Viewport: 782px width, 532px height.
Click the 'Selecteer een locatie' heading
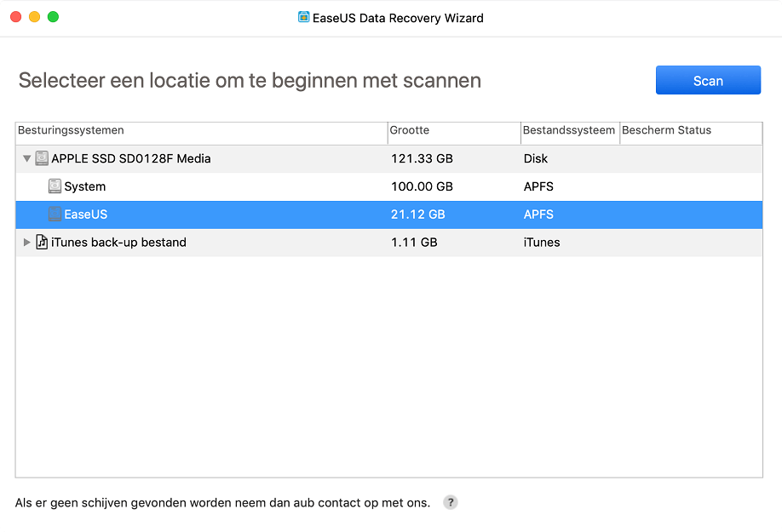pyautogui.click(x=250, y=80)
